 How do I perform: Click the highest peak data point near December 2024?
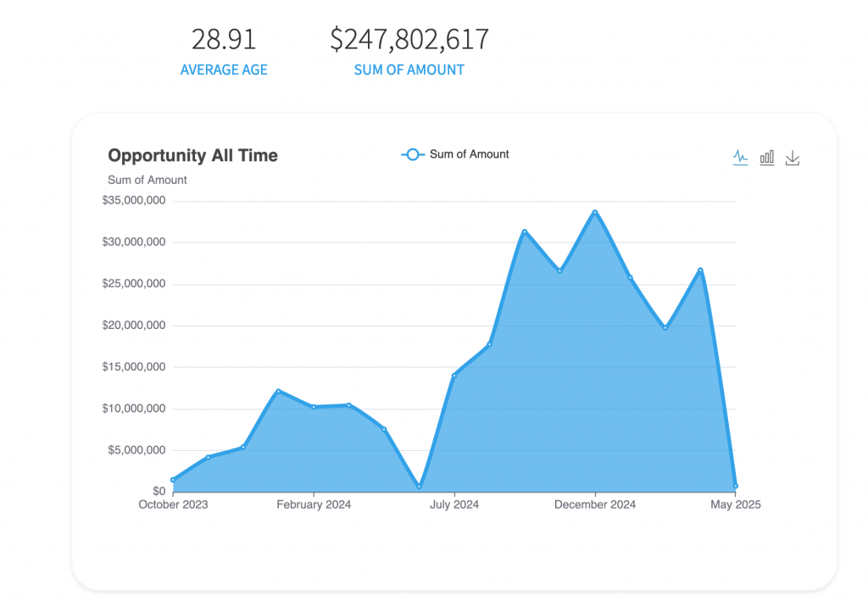[x=596, y=212]
